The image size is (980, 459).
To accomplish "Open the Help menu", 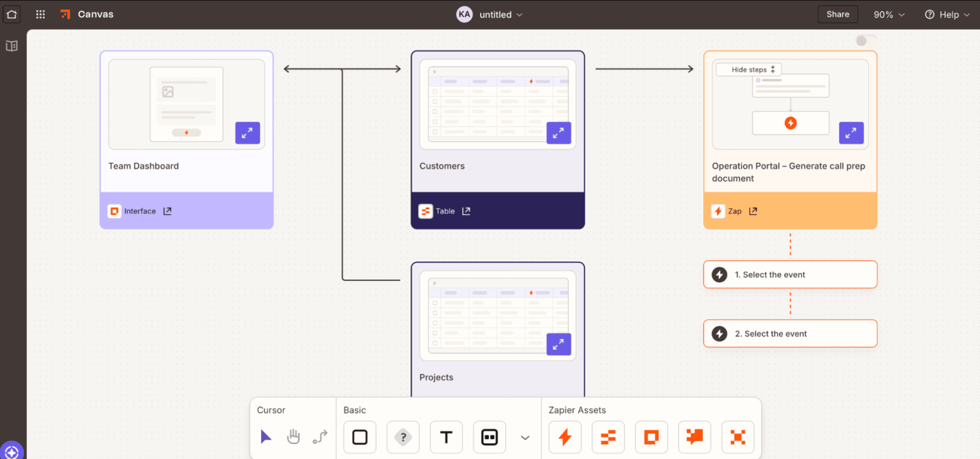I will pos(947,14).
